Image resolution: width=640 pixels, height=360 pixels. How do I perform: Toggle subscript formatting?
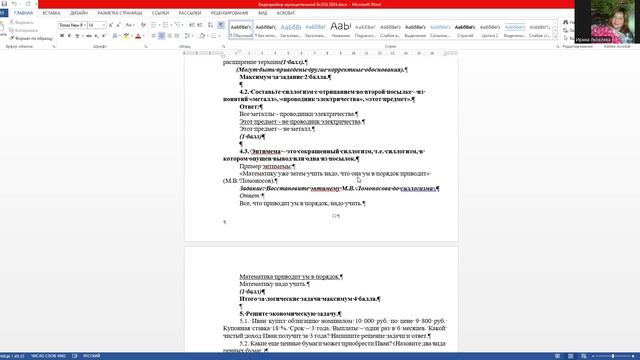click(96, 36)
